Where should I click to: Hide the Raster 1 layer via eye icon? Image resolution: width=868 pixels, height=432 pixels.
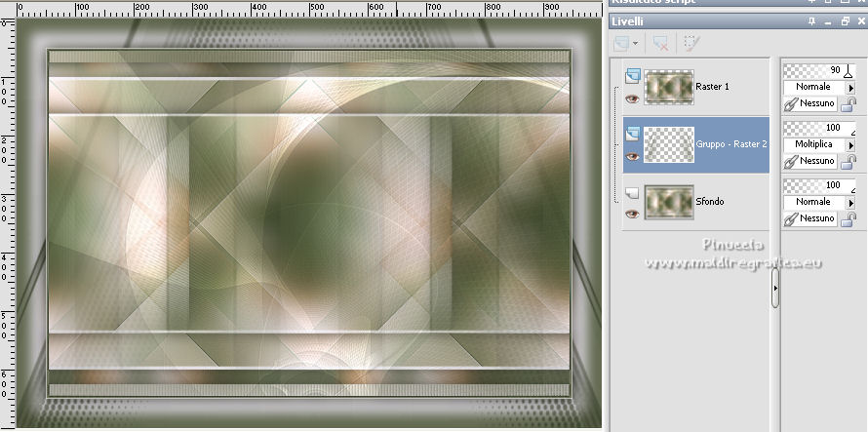pos(632,99)
